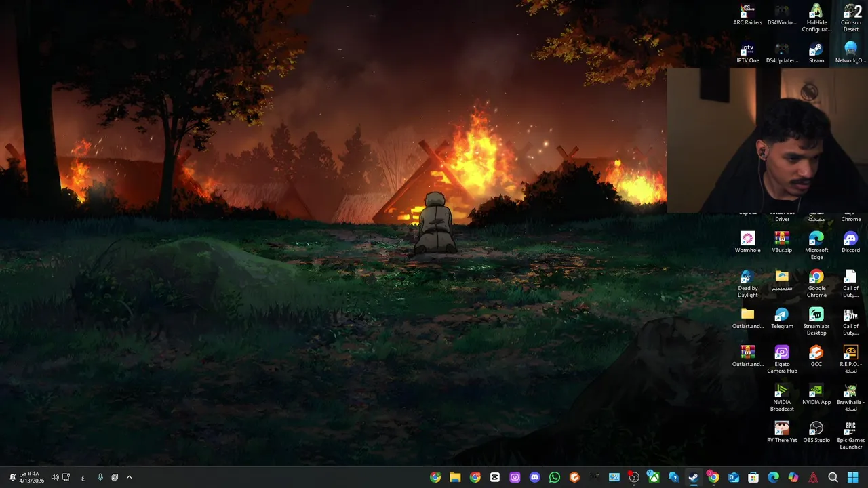Open Get Help on the taskbar

(673, 477)
